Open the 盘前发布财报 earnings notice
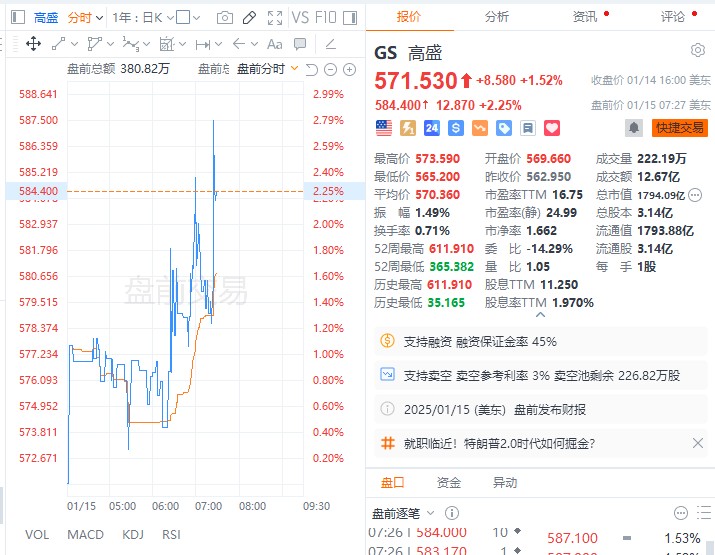 541,409
